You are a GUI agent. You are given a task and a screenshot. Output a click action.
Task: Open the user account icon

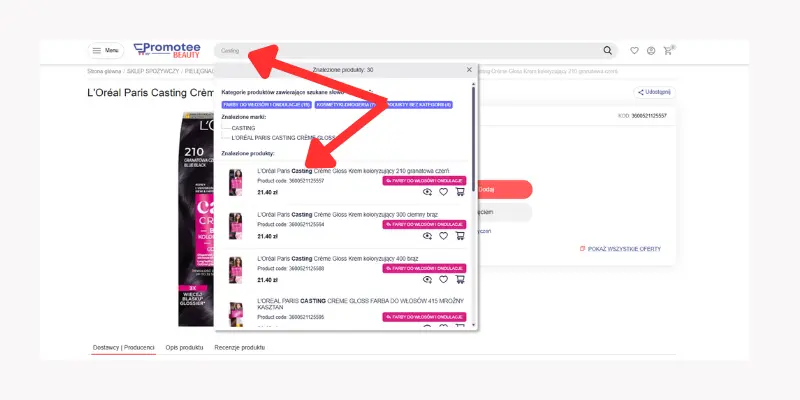pyautogui.click(x=651, y=50)
